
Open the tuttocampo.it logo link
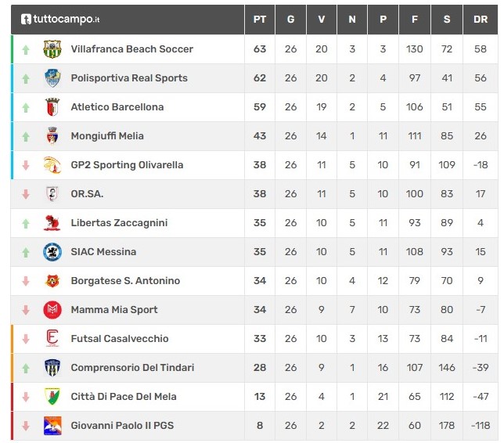pyautogui.click(x=60, y=20)
